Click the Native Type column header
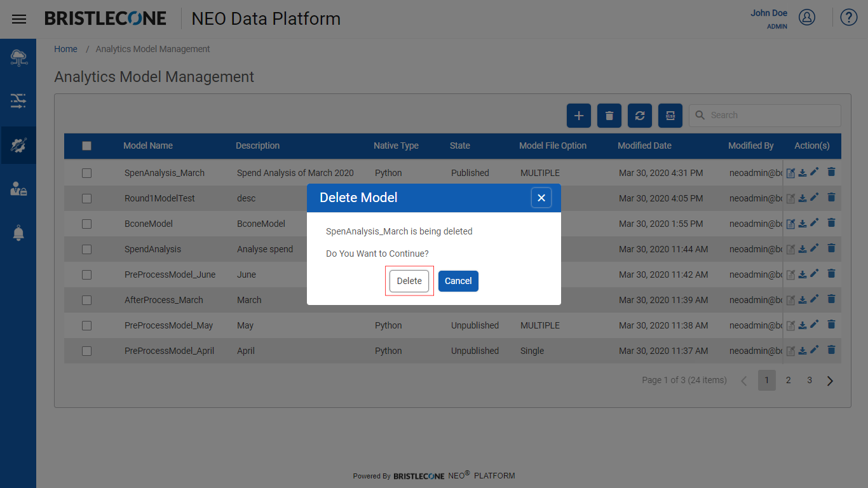The width and height of the screenshot is (868, 488). pos(396,146)
